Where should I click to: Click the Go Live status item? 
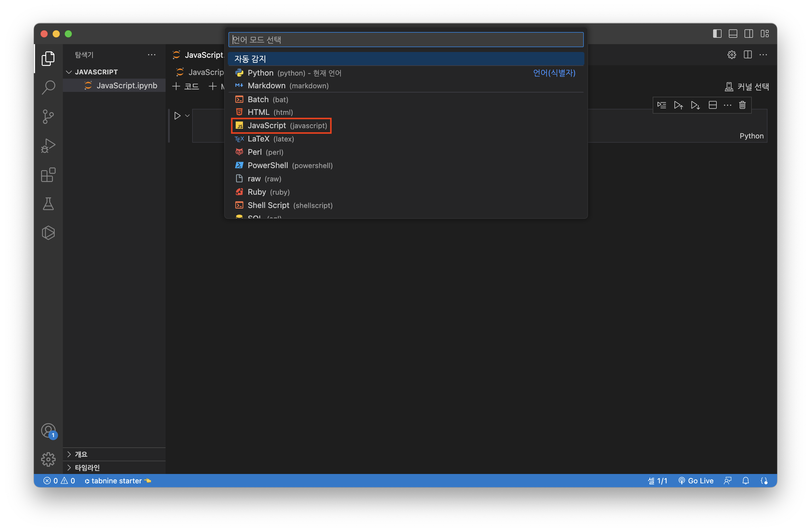click(x=696, y=481)
